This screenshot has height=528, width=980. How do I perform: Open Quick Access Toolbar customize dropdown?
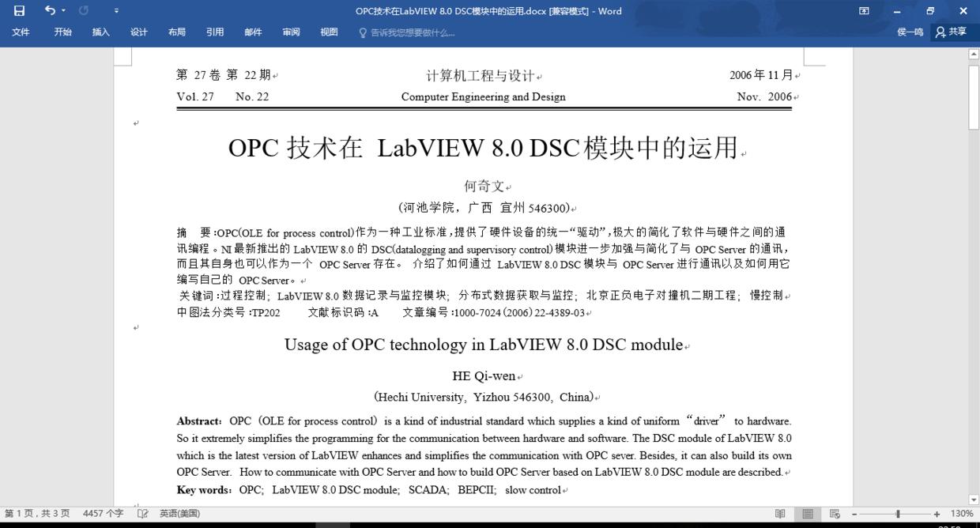[115, 11]
